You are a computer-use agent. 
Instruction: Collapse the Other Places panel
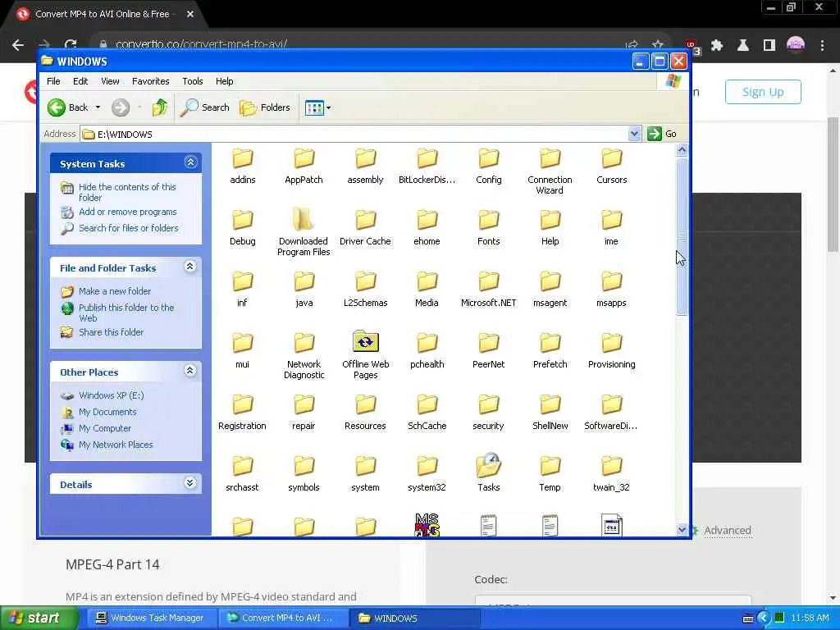click(190, 371)
